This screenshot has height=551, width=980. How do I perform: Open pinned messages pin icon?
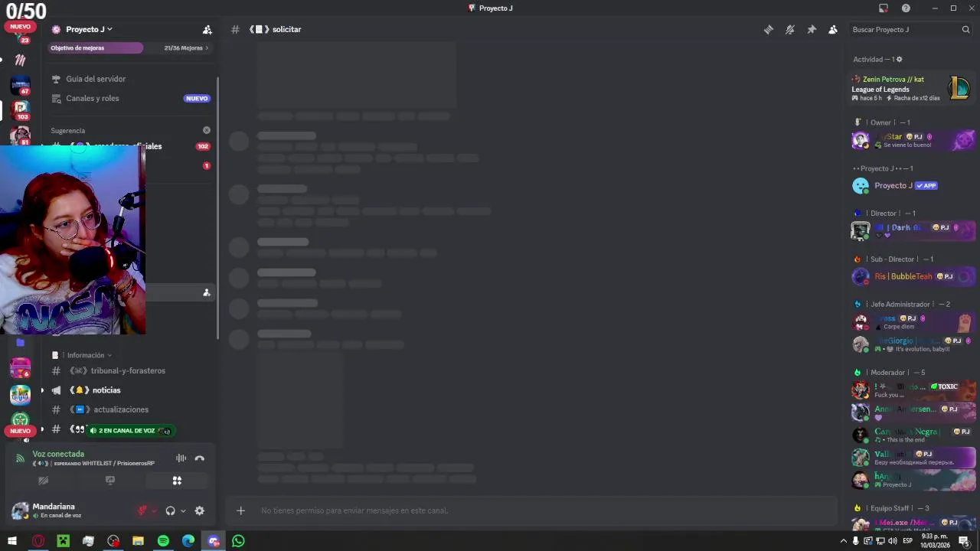click(x=812, y=30)
